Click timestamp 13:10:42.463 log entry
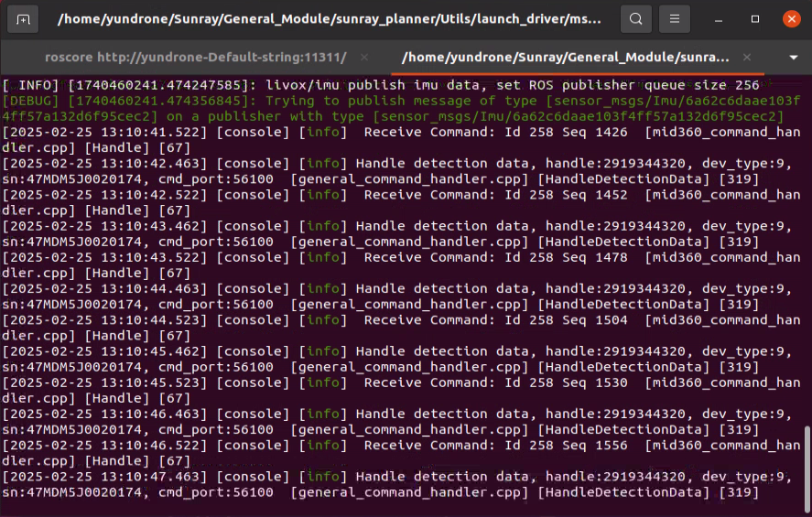Image resolution: width=812 pixels, height=517 pixels. pos(397,171)
